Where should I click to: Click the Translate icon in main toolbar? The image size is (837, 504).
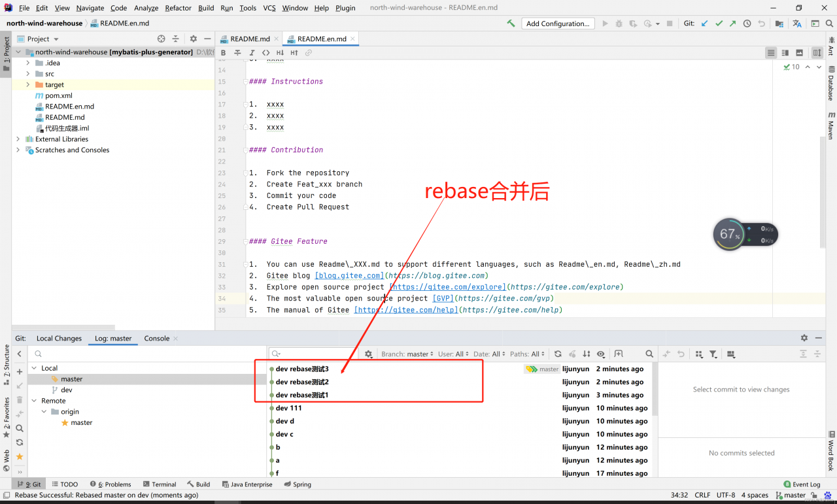[x=797, y=24]
